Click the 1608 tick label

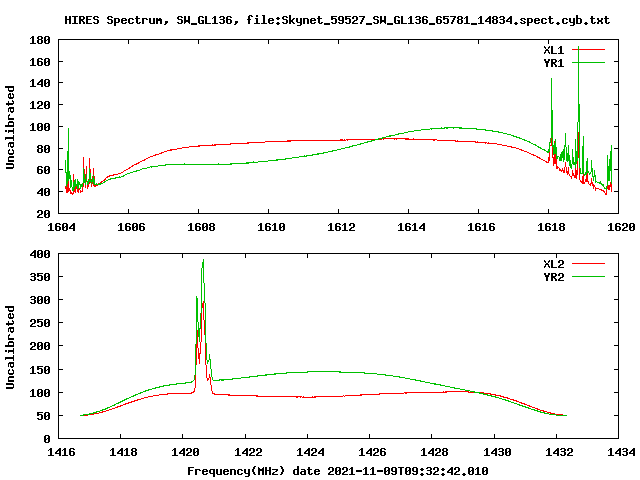coord(201,227)
